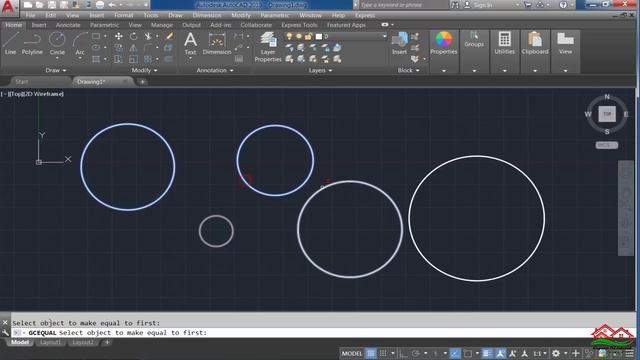Click the Hatch tool in Draw panel
The image size is (640, 360).
[96, 59]
